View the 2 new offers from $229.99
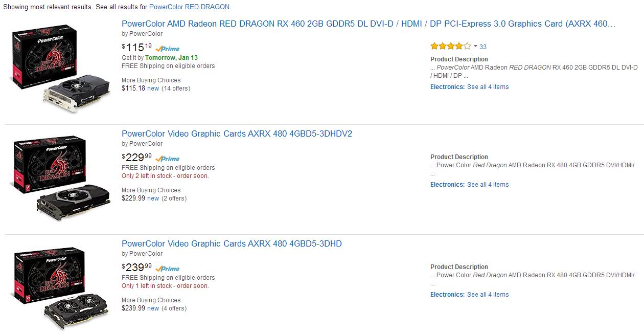Image resolution: width=644 pixels, height=334 pixels. [x=153, y=198]
